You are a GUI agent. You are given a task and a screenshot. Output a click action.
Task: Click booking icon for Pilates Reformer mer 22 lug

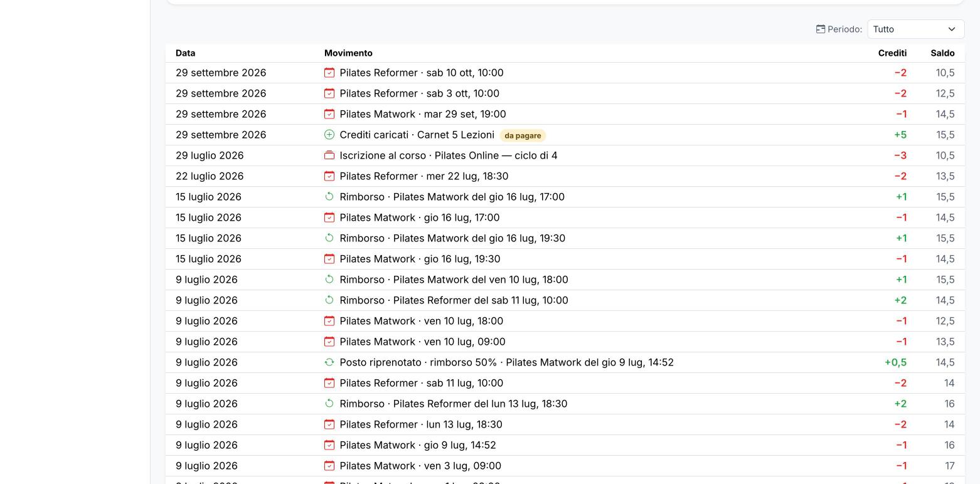coord(329,176)
